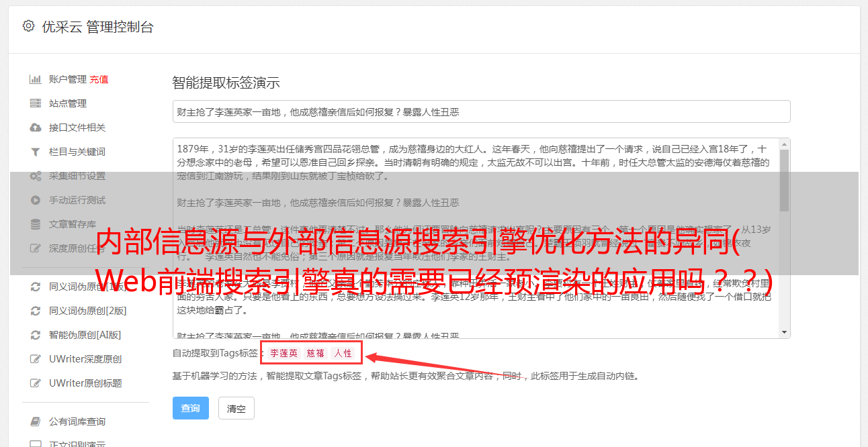Click the scroll up arrow of the article textarea
The image size is (868, 447).
784,144
